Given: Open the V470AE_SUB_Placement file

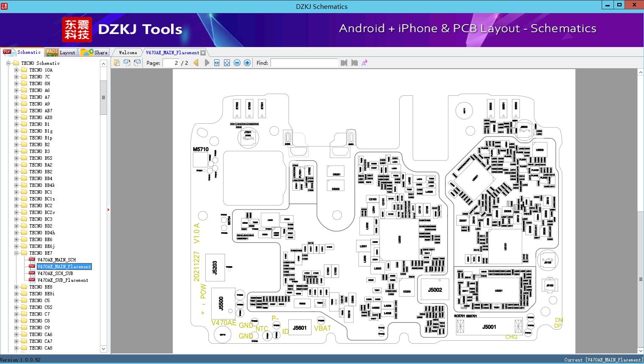Looking at the screenshot, I should coord(63,280).
